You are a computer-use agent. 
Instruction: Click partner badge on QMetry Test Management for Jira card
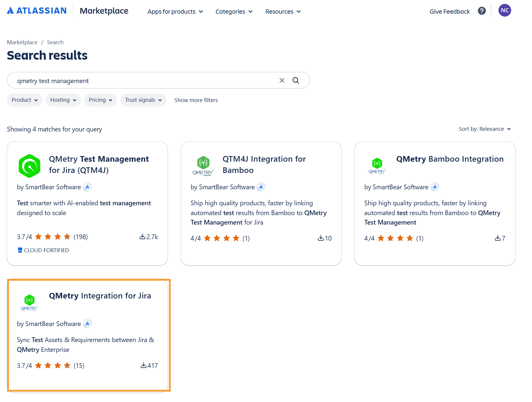click(x=87, y=187)
